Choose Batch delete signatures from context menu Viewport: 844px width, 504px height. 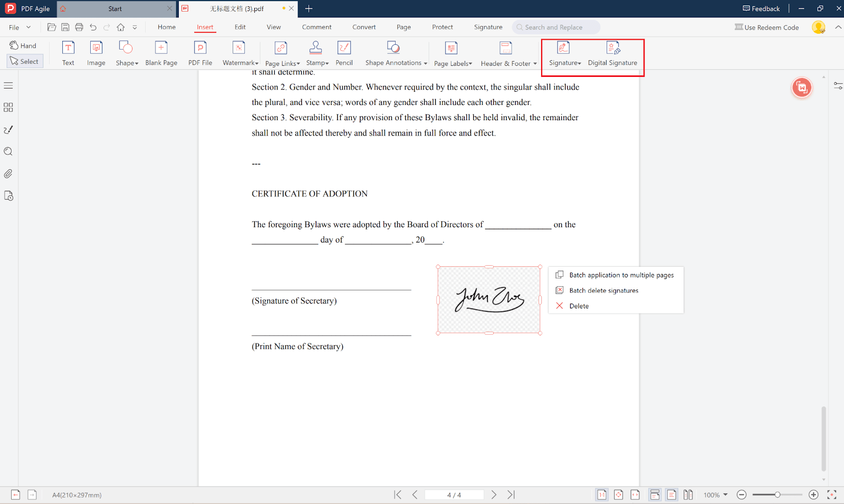click(x=603, y=290)
